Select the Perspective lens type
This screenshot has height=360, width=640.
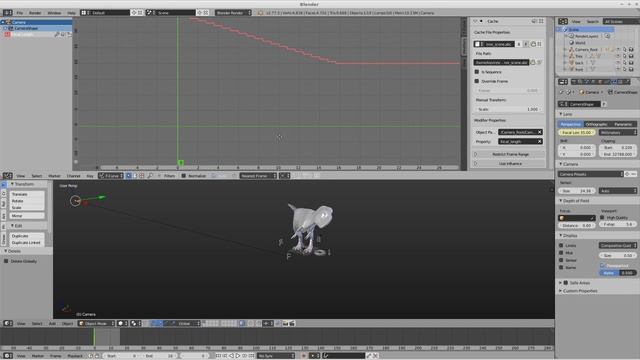pyautogui.click(x=570, y=124)
